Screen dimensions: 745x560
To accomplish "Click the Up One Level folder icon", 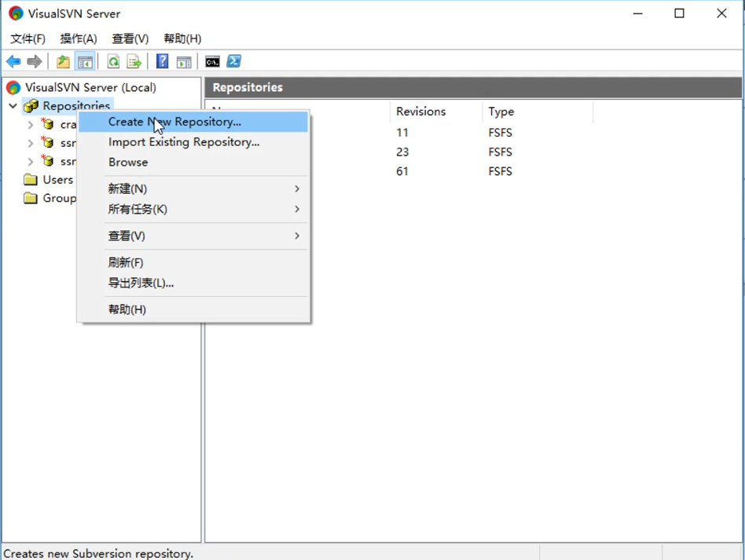I will pos(63,61).
